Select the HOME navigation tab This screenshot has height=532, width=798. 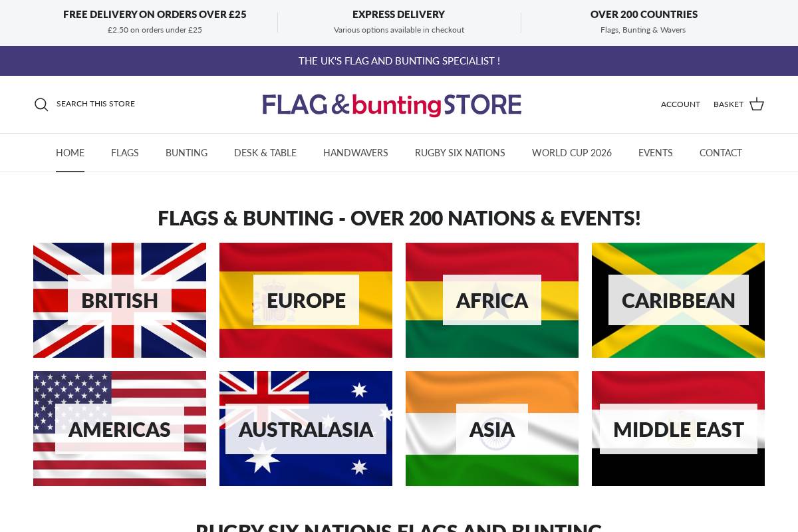[70, 153]
